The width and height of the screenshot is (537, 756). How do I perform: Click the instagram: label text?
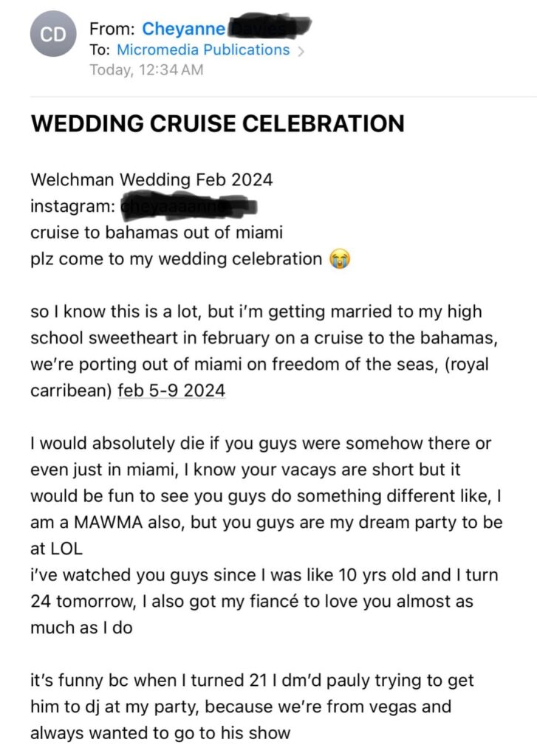[x=72, y=207]
